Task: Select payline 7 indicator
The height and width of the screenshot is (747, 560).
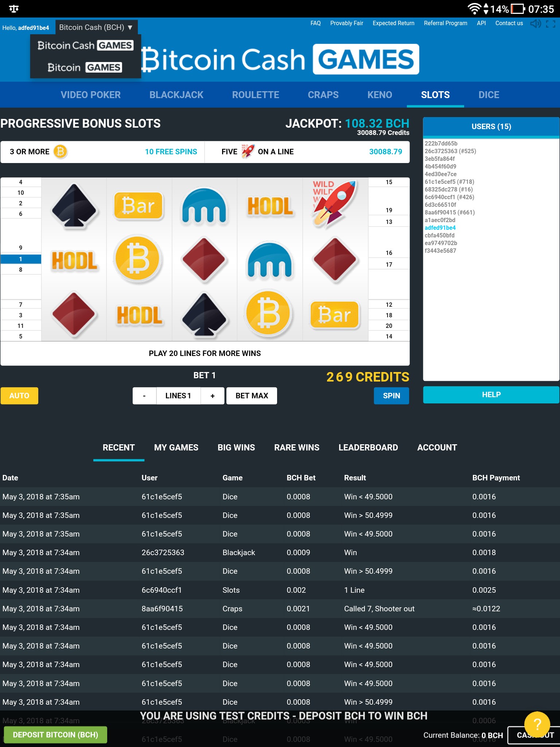Action: click(x=21, y=305)
